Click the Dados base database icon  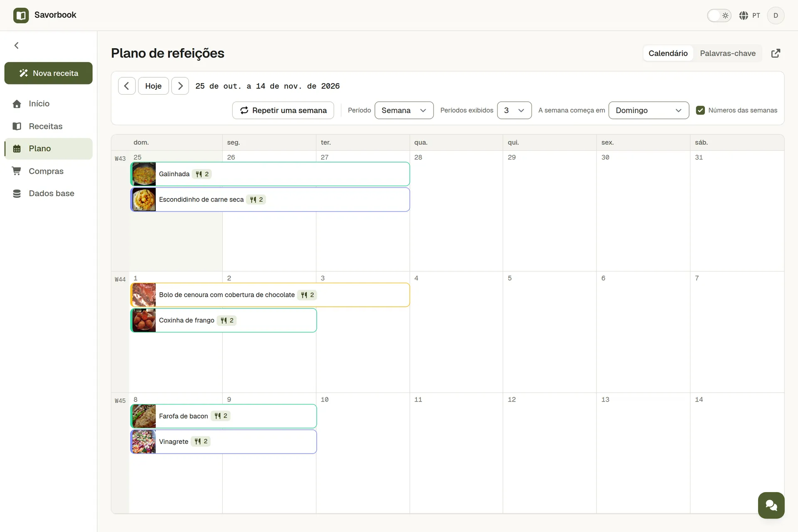[17, 194]
